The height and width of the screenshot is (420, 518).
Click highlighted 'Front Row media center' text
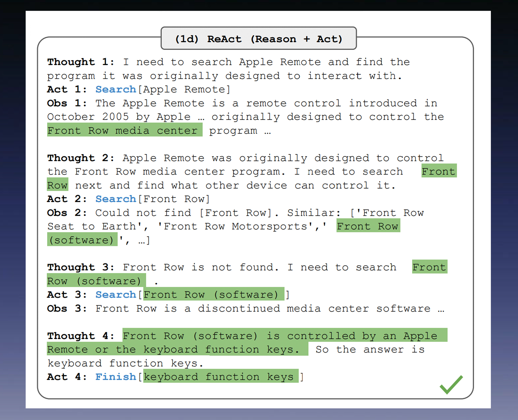[124, 130]
